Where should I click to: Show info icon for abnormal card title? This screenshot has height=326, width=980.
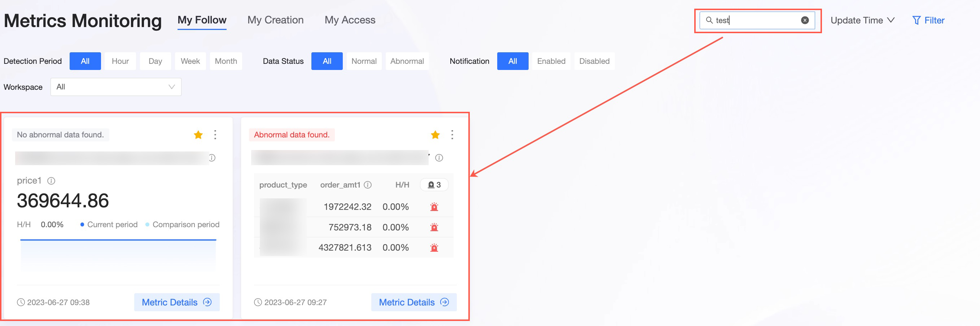click(439, 158)
